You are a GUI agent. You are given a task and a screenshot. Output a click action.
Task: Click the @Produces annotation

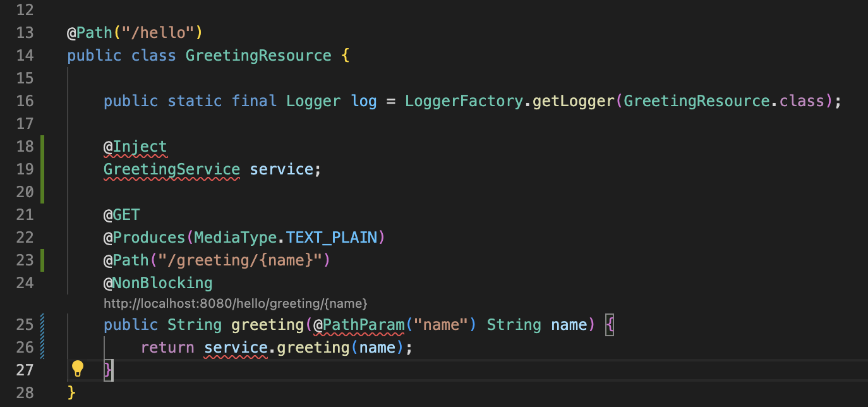pyautogui.click(x=144, y=238)
